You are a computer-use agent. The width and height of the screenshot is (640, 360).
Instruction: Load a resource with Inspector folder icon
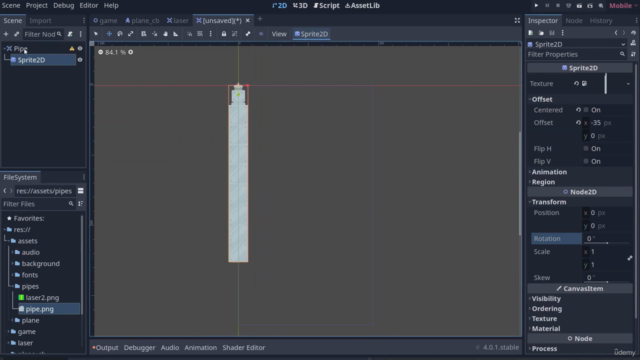point(541,33)
